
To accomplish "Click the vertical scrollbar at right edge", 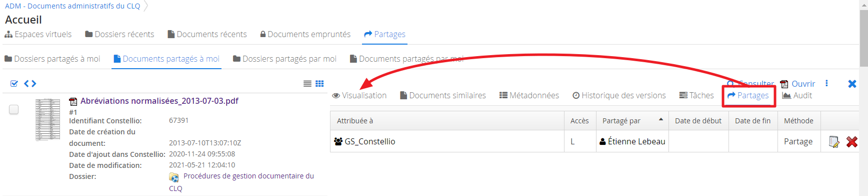I will [x=863, y=98].
